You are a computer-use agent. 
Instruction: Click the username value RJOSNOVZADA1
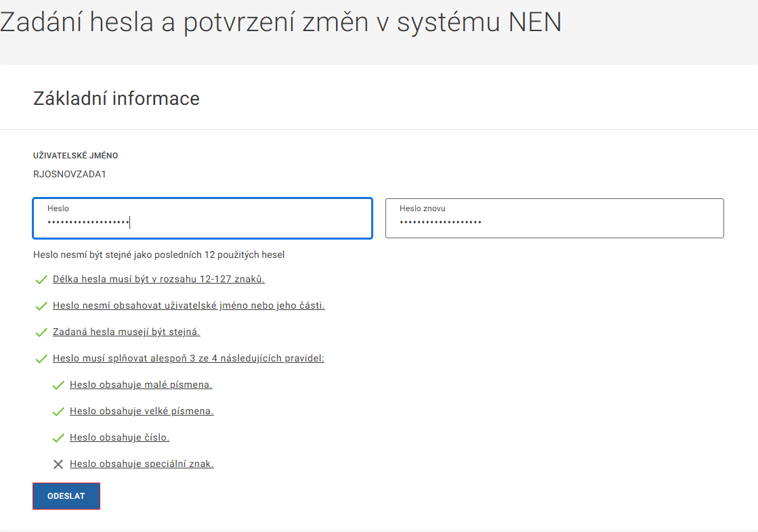coord(70,174)
